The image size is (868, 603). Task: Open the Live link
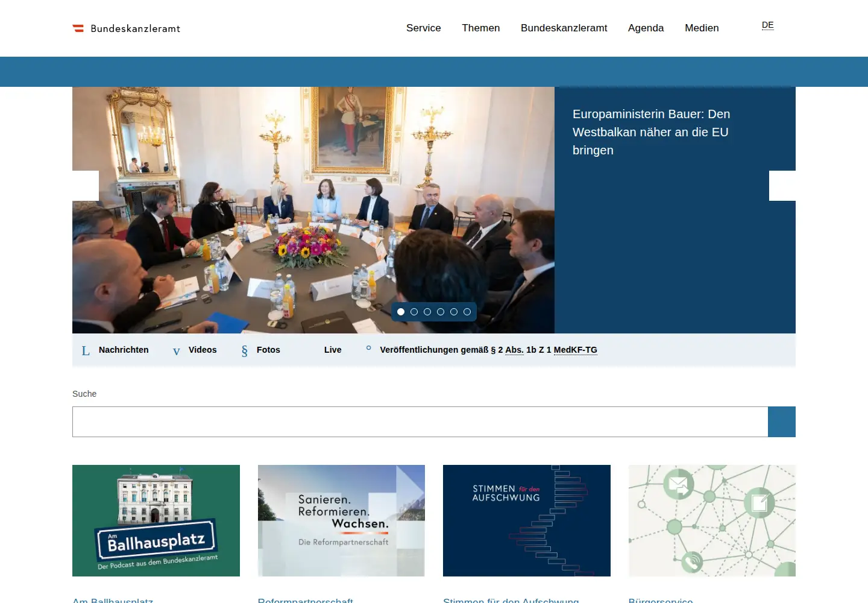pyautogui.click(x=333, y=350)
